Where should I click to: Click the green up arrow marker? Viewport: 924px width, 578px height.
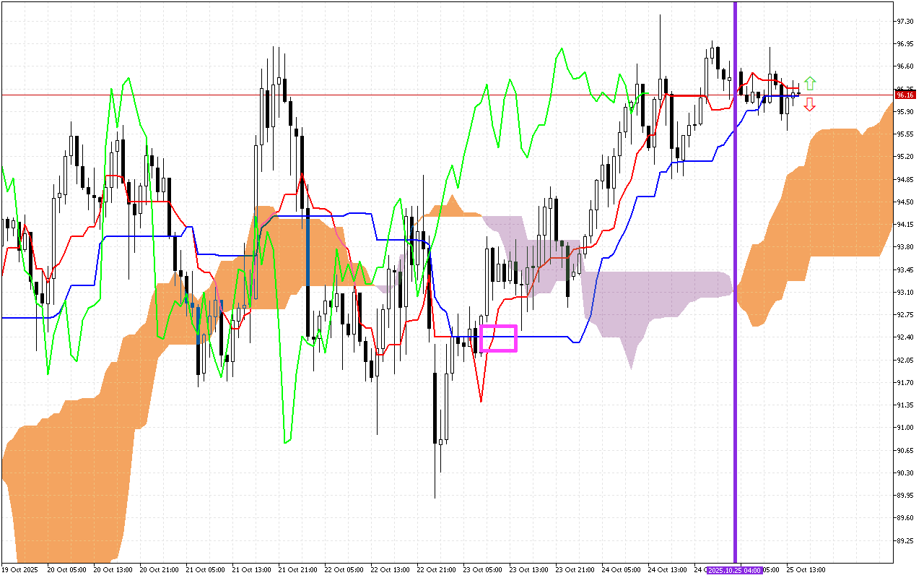pyautogui.click(x=810, y=83)
